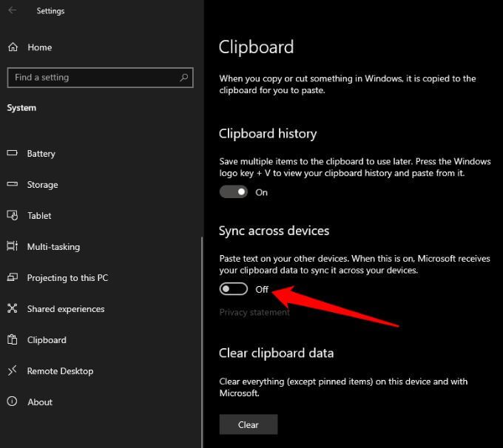Click the Battery icon in sidebar
The image size is (503, 448).
pos(12,153)
